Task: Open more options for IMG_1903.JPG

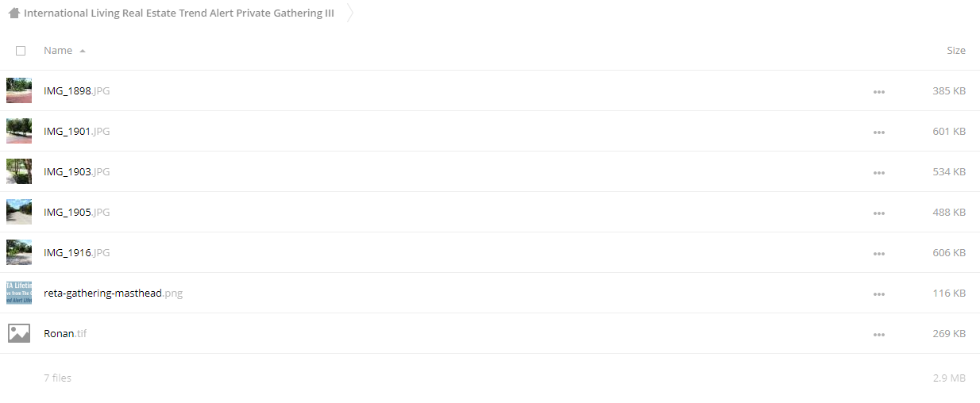Action: 878,173
